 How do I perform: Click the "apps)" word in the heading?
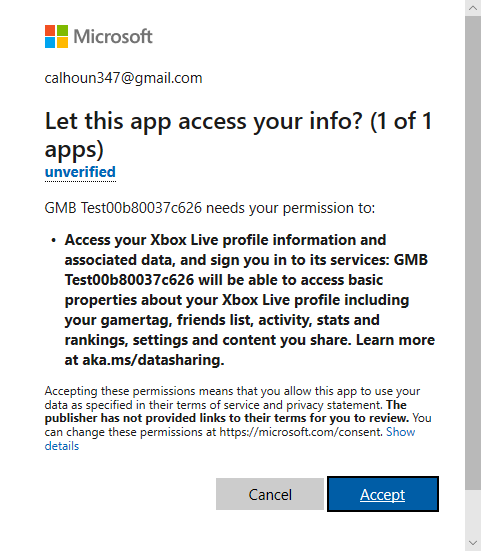point(74,150)
